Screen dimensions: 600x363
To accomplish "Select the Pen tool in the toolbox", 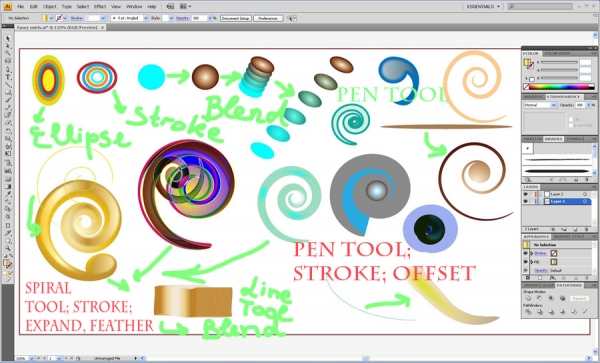I will click(x=8, y=69).
